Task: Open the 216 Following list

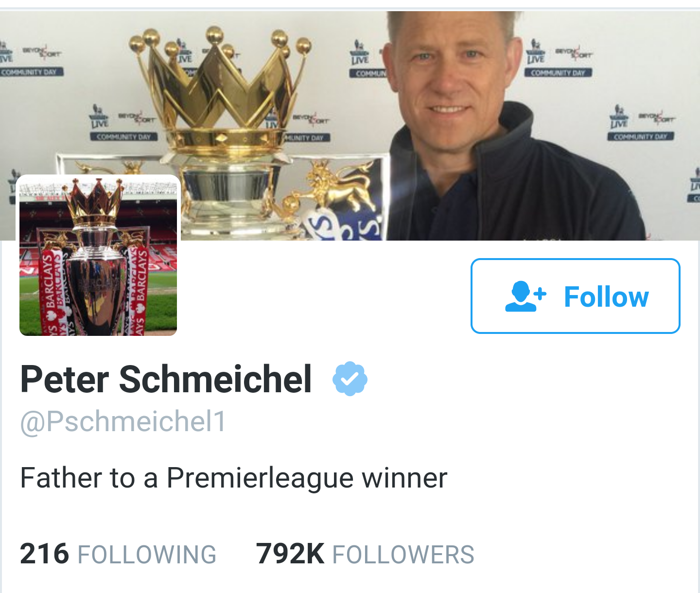Action: pyautogui.click(x=118, y=554)
